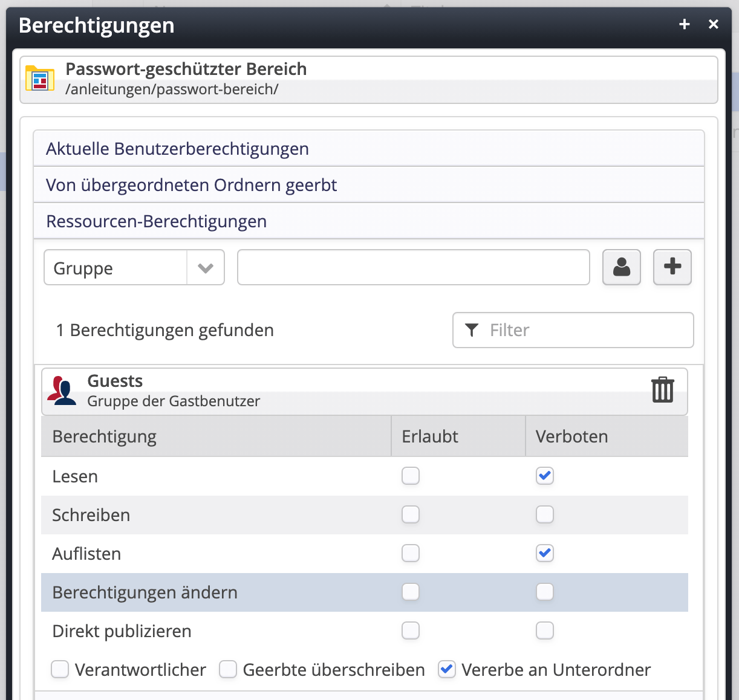
Task: Click the Guests group users icon
Action: [62, 391]
